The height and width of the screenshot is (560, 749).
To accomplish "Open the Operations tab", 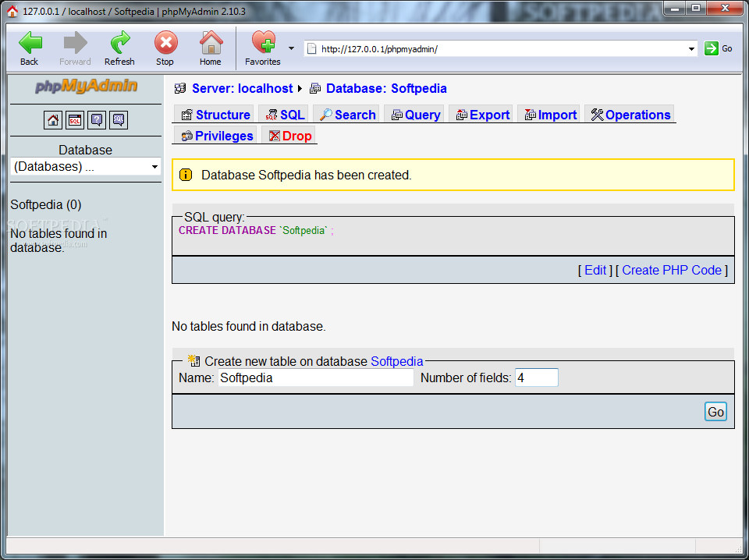I will tap(630, 115).
